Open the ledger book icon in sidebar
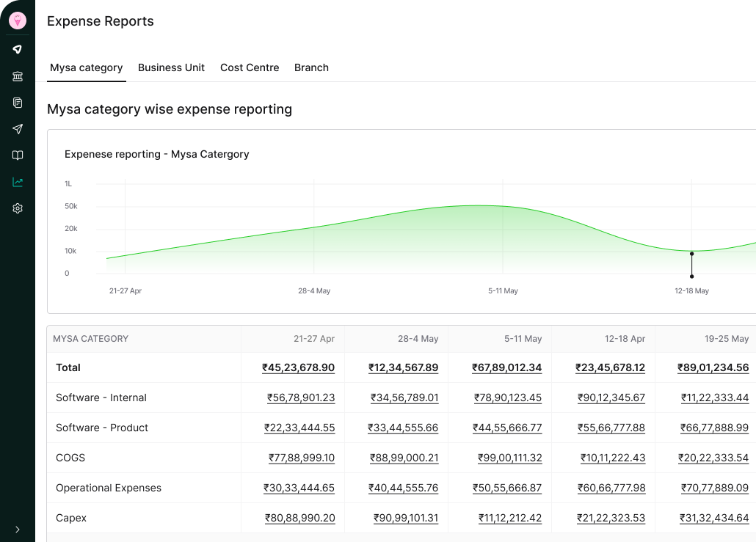The image size is (756, 542). [x=17, y=155]
